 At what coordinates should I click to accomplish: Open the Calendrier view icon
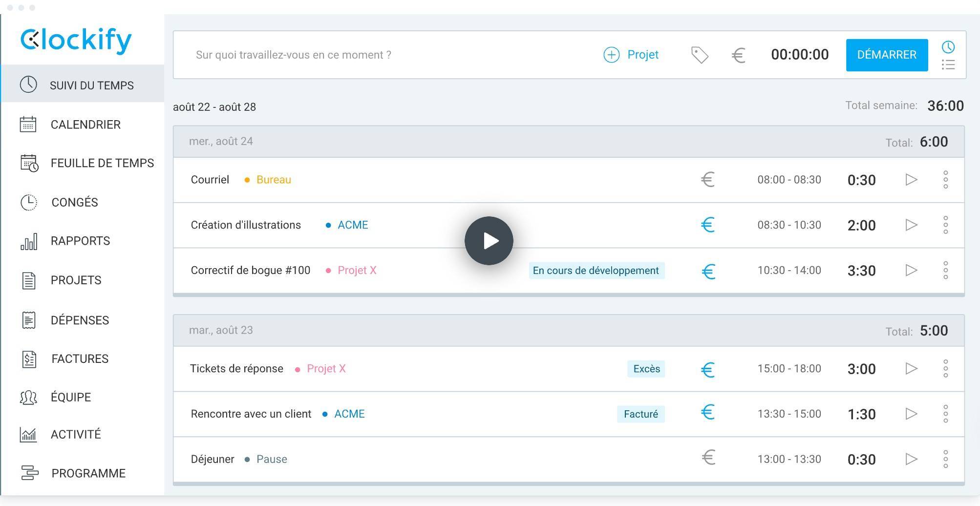28,125
